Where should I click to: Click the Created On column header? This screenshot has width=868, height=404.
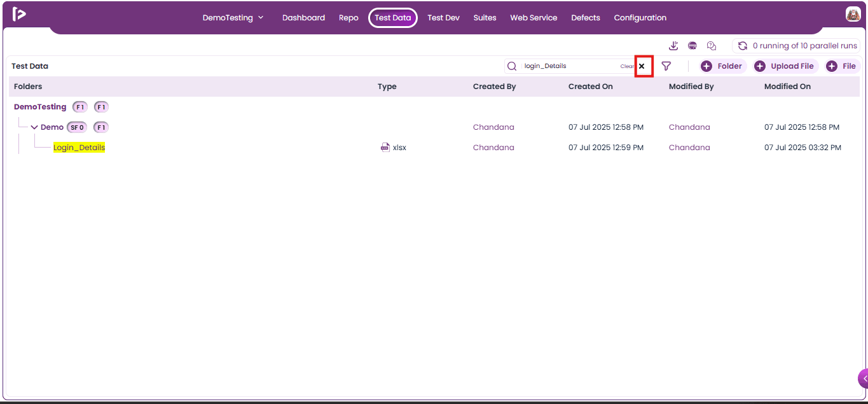coord(591,87)
